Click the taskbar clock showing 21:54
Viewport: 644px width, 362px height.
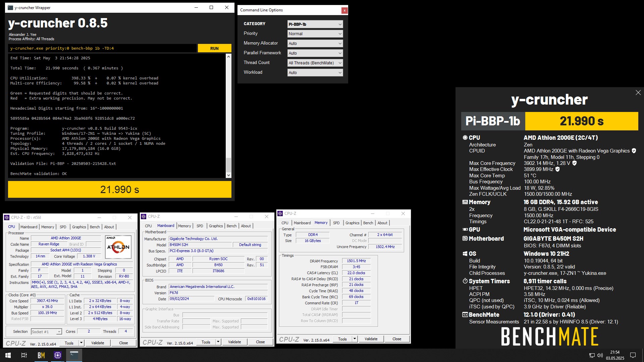point(615,355)
